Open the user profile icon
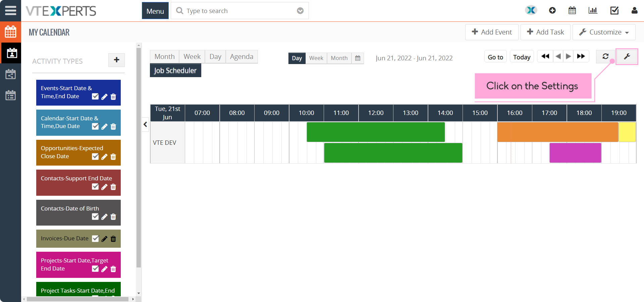 pos(634,10)
